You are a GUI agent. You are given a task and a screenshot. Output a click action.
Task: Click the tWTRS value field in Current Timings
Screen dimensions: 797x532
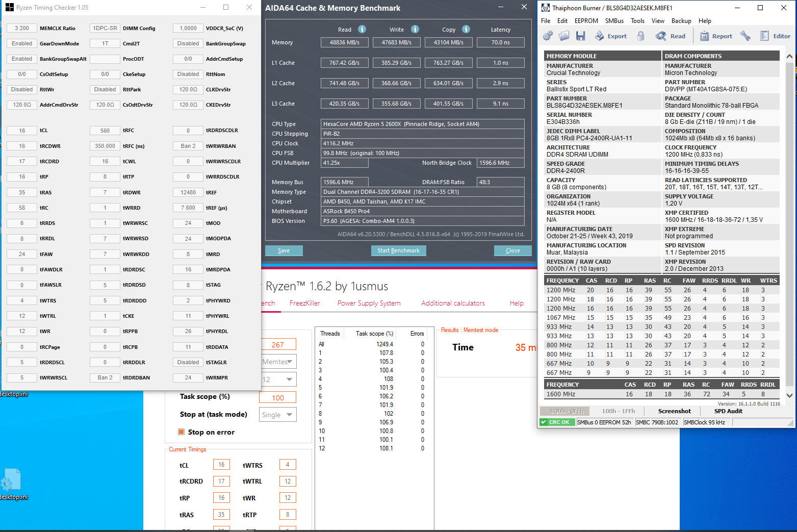(288, 465)
